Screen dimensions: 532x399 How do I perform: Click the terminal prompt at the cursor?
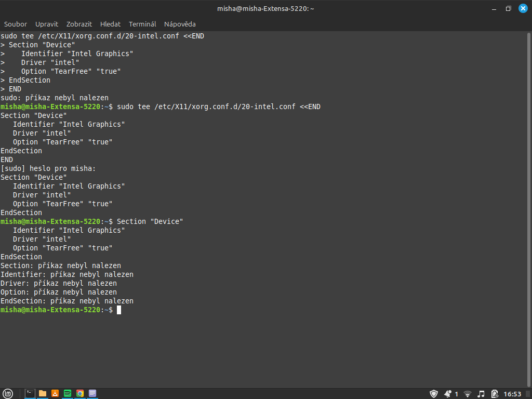tap(119, 310)
